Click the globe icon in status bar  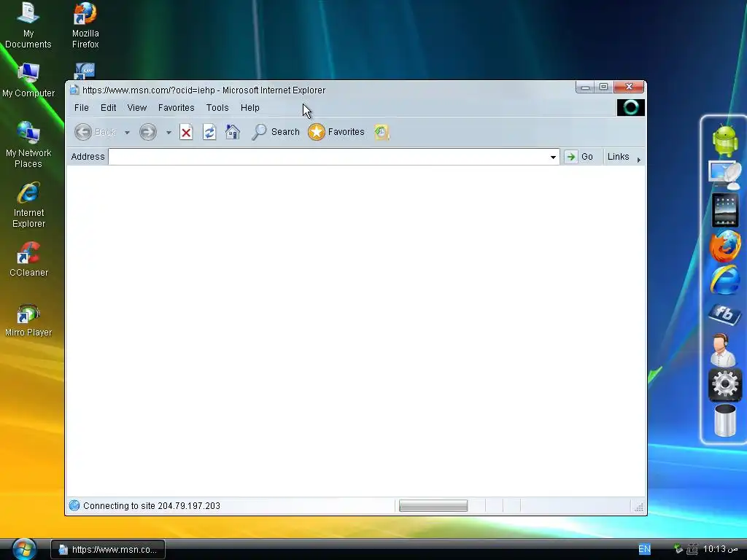[x=74, y=505]
